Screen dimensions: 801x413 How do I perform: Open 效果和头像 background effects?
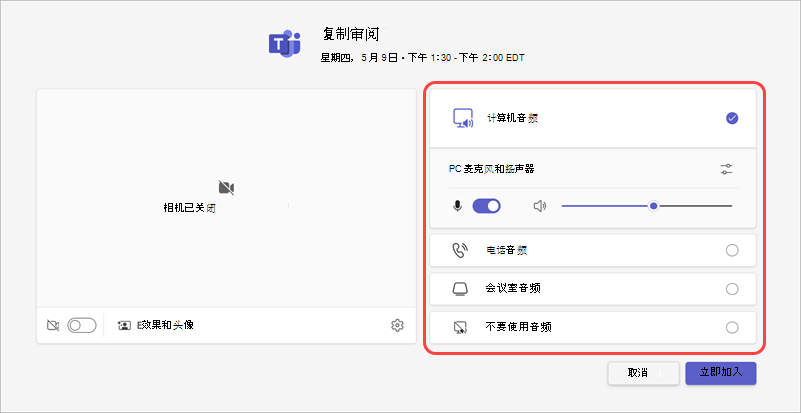coord(156,325)
